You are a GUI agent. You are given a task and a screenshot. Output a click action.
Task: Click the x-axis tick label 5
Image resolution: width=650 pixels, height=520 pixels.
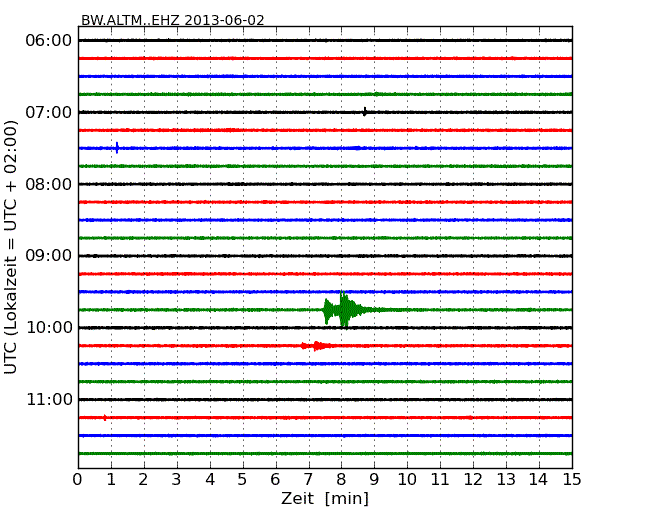(x=242, y=480)
